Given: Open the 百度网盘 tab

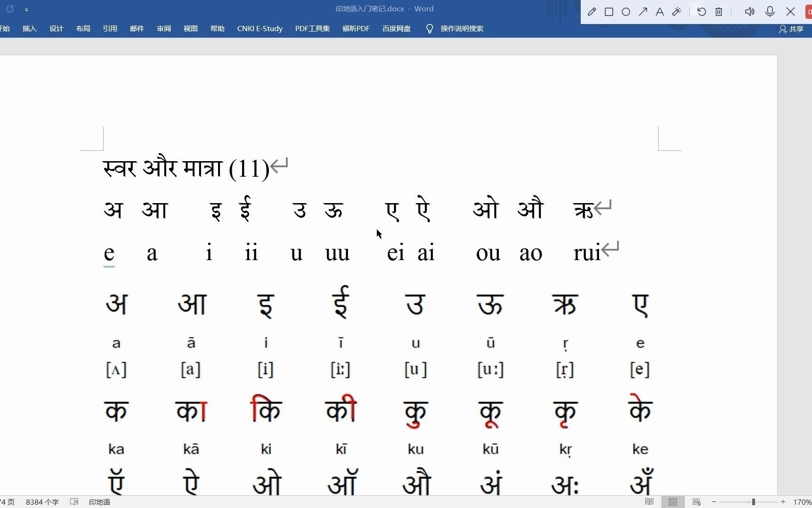Looking at the screenshot, I should [x=396, y=29].
